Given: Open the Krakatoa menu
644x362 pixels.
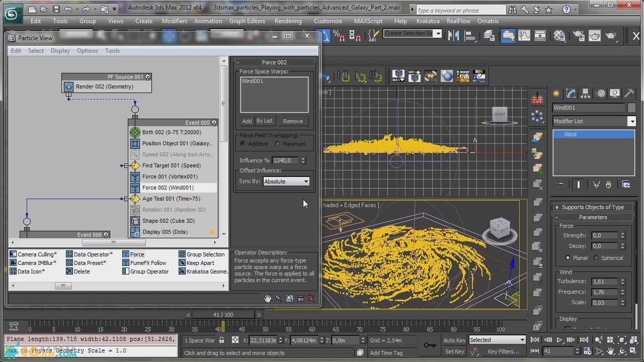Looking at the screenshot, I should pos(428,21).
